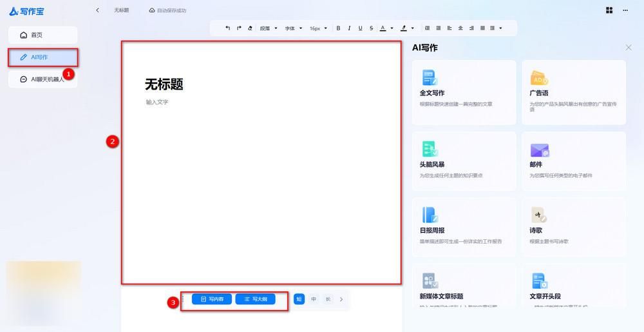Open the 全文写作 card

(464, 92)
